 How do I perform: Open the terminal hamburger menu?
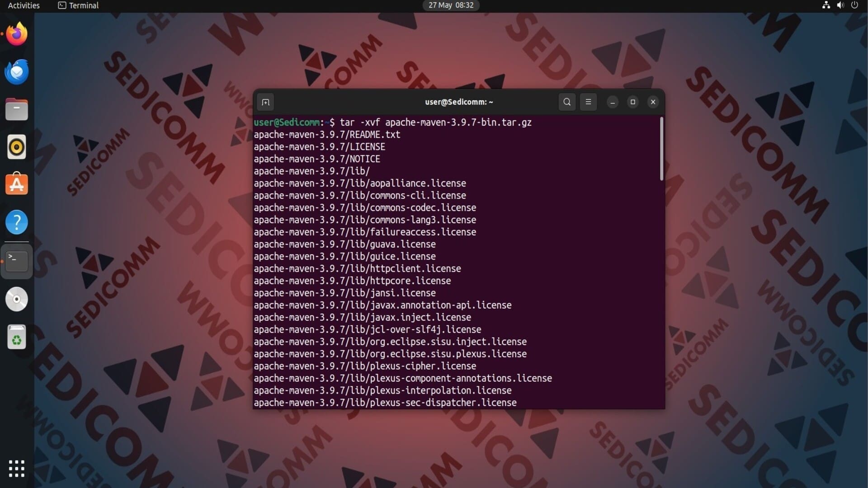point(588,102)
